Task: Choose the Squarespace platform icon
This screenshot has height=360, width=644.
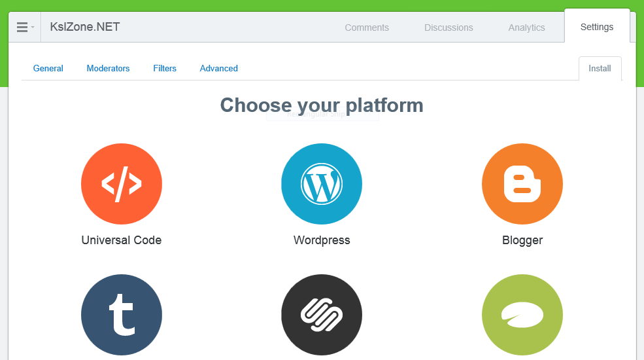Action: [322, 315]
